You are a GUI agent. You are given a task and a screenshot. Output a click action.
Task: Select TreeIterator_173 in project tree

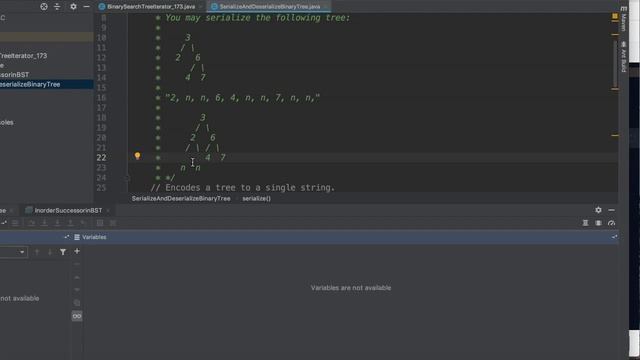24,56
